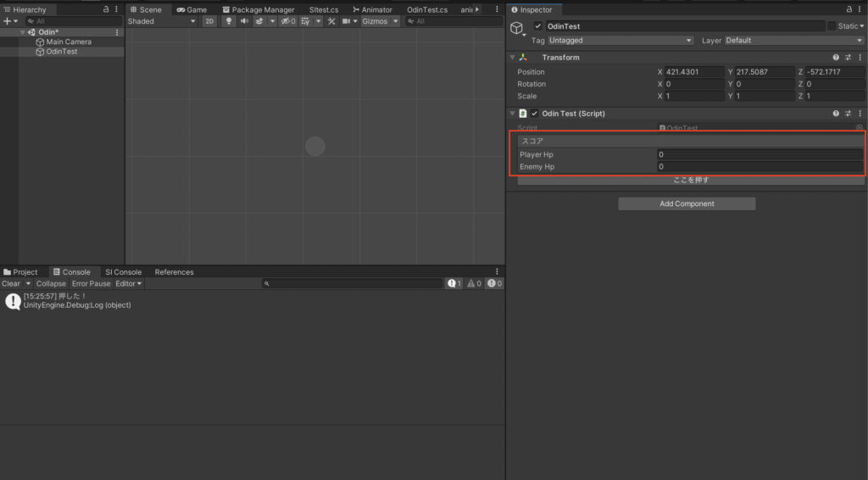Open the component tools icon in Scene toolbar

331,21
